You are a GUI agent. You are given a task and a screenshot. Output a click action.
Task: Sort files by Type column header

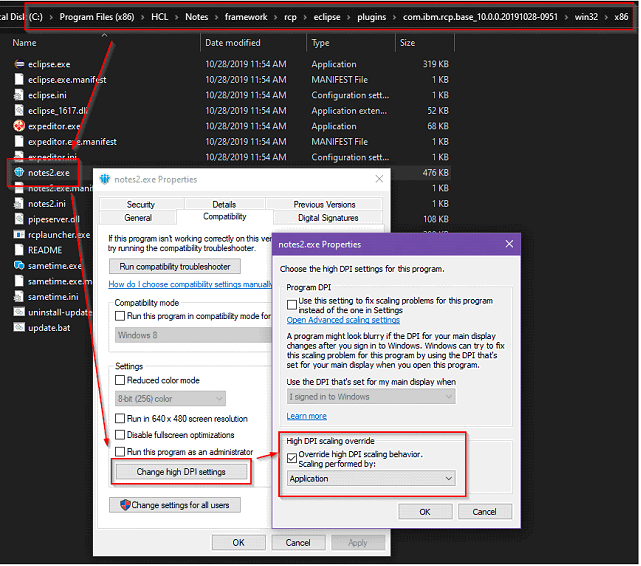tap(320, 43)
